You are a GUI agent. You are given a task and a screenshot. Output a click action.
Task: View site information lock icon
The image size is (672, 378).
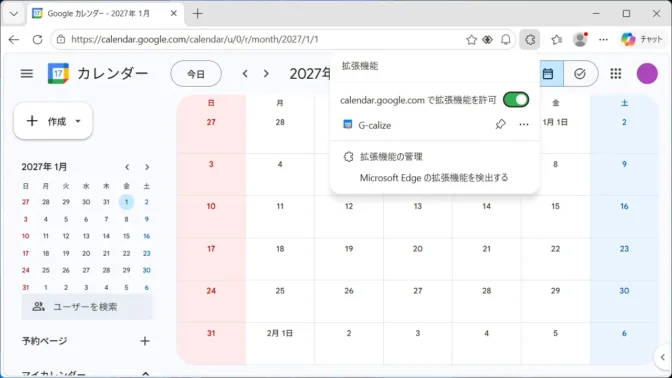[x=61, y=39]
